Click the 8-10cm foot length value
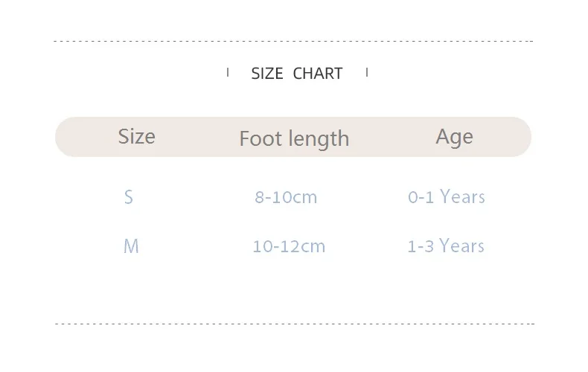 286,197
